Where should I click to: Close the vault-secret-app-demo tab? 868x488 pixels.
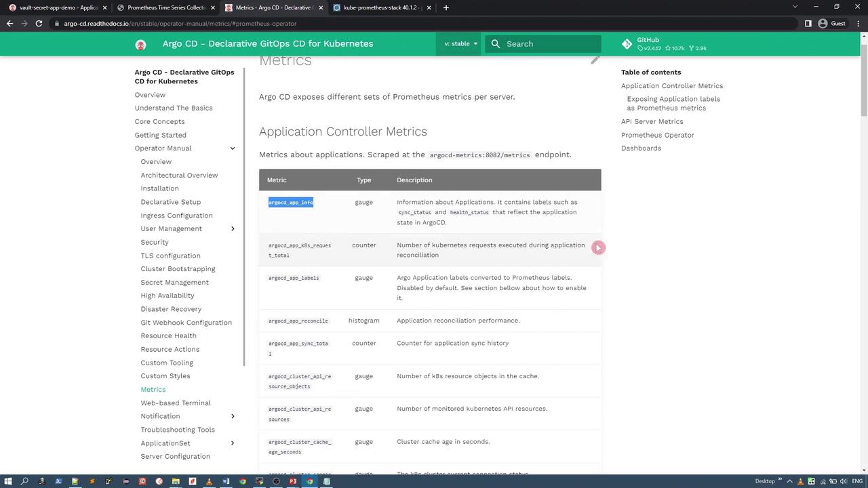click(104, 7)
